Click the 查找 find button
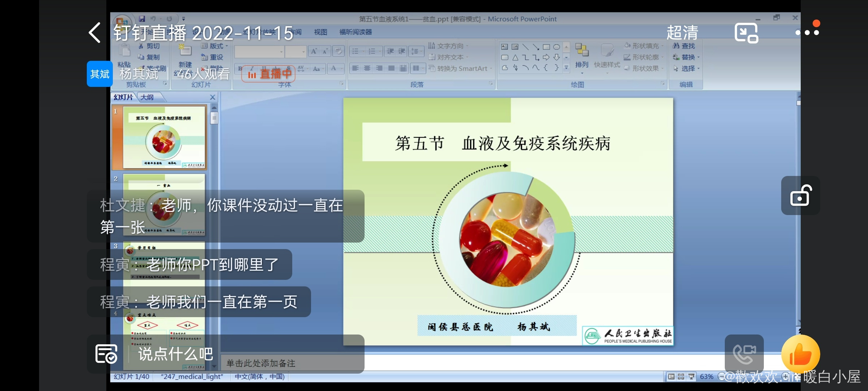 [x=684, y=46]
